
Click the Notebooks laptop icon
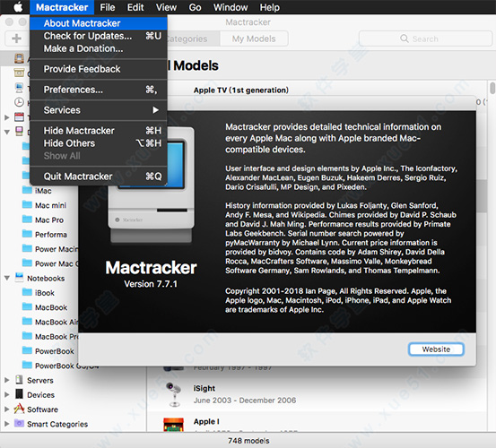19,278
